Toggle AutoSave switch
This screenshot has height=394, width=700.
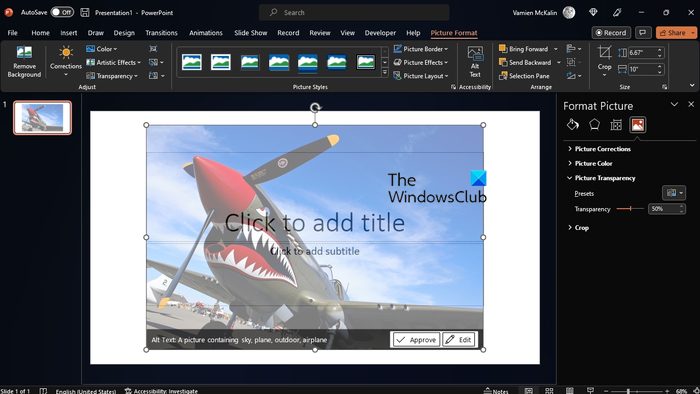pyautogui.click(x=62, y=12)
